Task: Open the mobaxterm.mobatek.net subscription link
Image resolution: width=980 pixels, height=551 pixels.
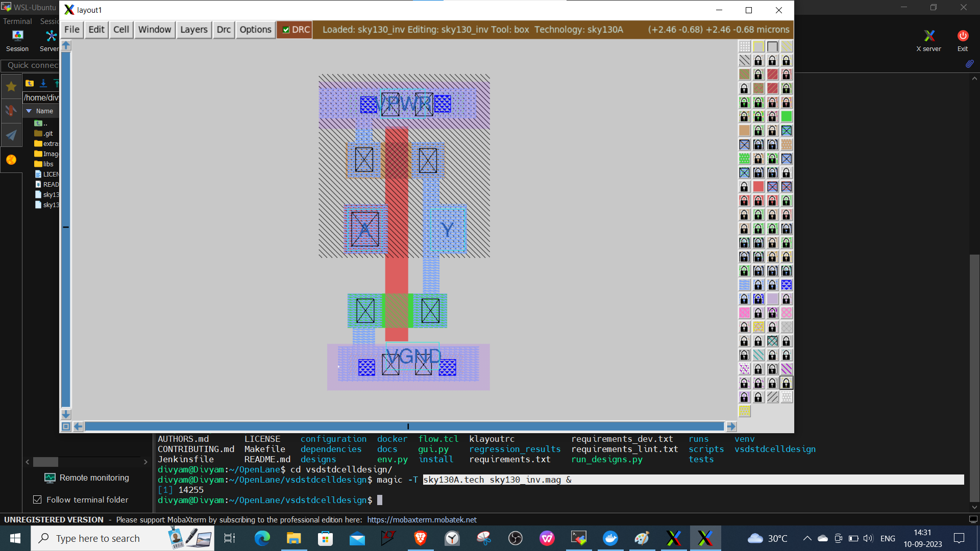Action: pyautogui.click(x=422, y=519)
